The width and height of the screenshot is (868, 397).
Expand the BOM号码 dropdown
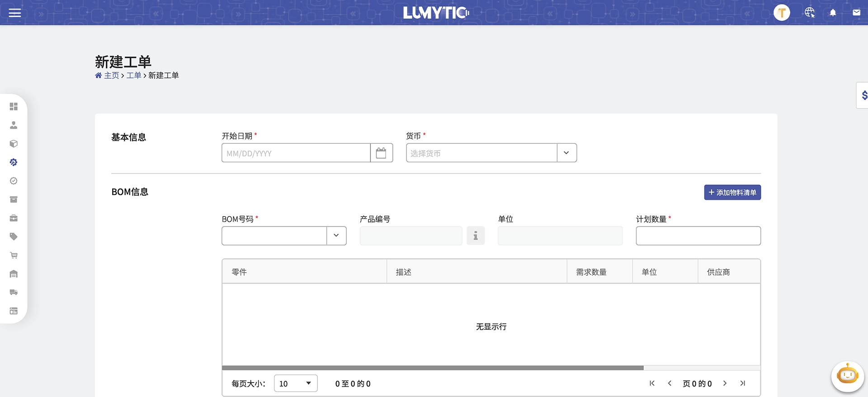pyautogui.click(x=336, y=236)
